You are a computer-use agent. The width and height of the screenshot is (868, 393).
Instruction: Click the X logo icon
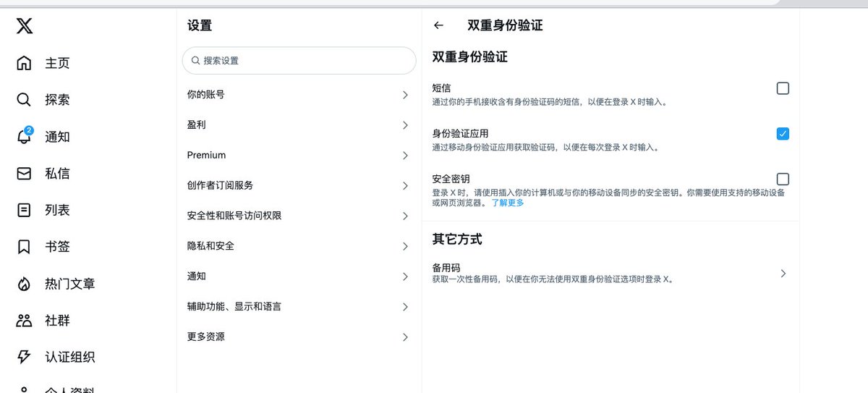[x=25, y=26]
